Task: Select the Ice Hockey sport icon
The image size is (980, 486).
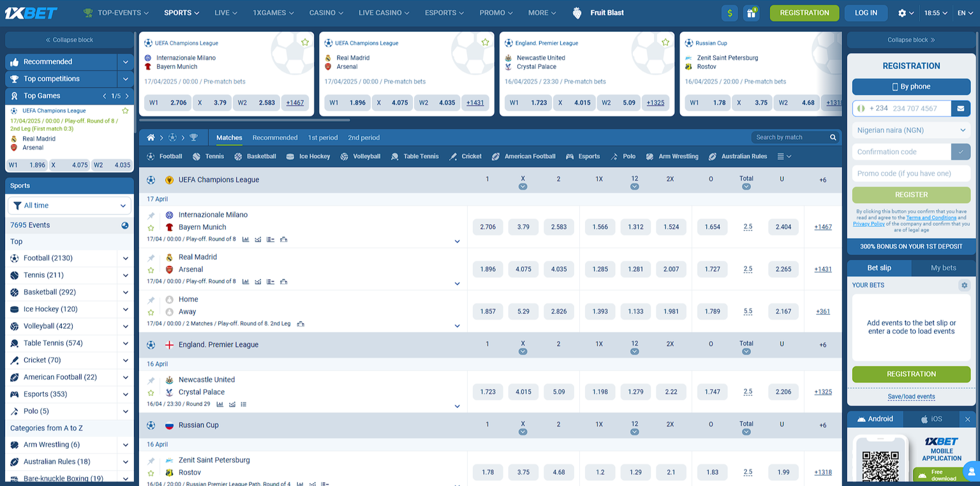Action: click(290, 156)
